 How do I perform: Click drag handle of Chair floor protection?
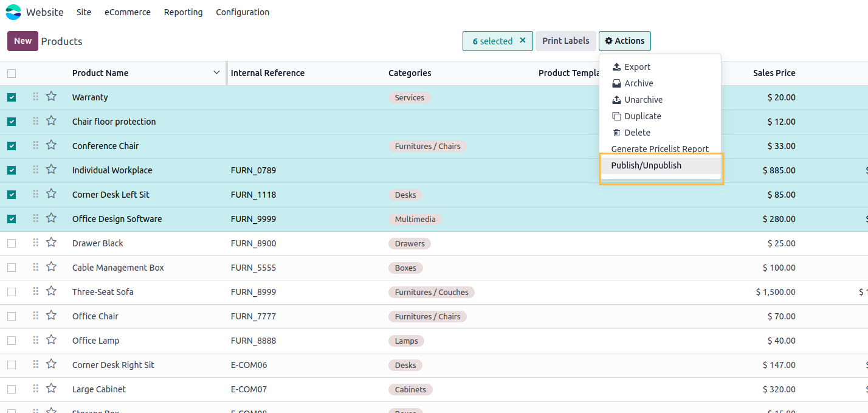(x=36, y=121)
